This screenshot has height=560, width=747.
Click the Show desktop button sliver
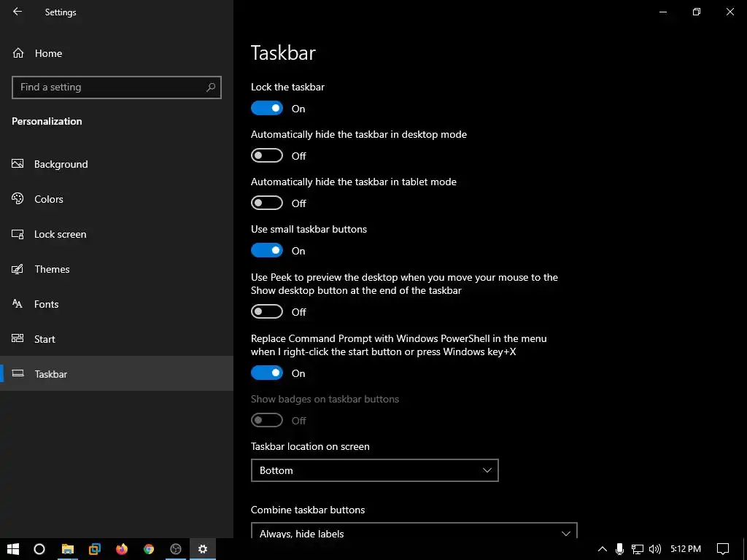point(744,549)
